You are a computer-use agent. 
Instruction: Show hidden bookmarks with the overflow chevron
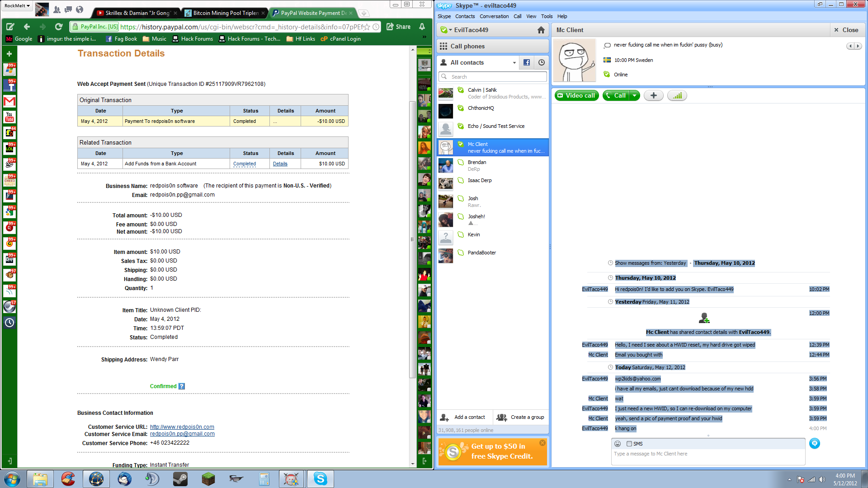click(x=424, y=37)
